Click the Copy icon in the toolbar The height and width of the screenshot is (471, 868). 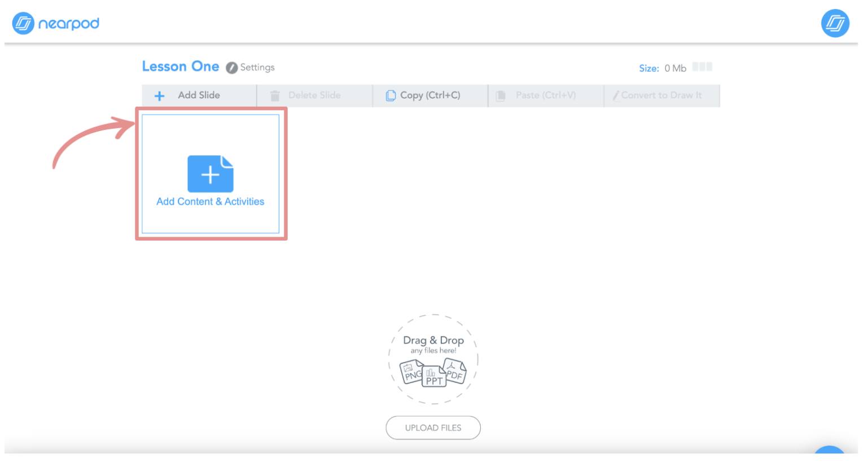pyautogui.click(x=391, y=96)
